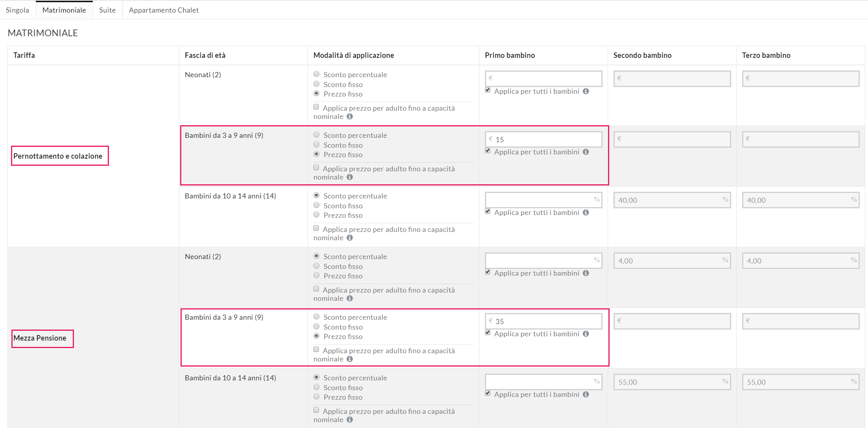Viewport: 868px width, 428px height.
Task: Uncheck 'Applica per tutti i bambini' for Mezza Pensione 3-9
Action: (x=488, y=333)
